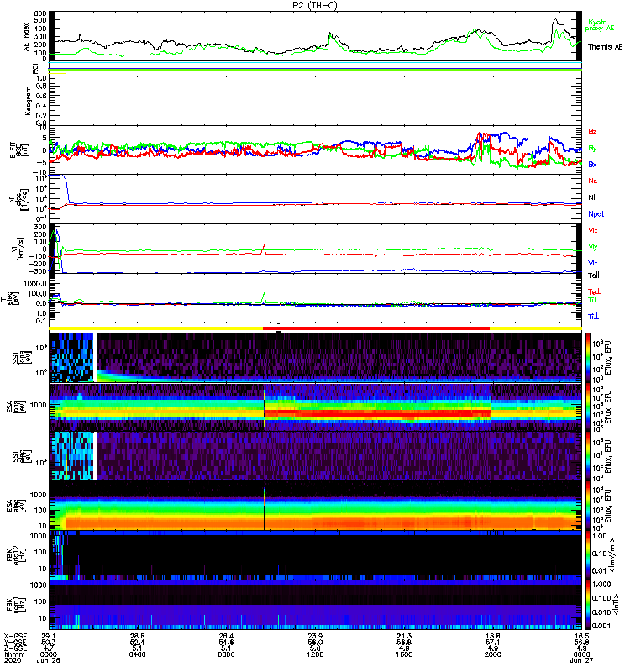
Task: Click the 2000 time tick label
Action: pyautogui.click(x=493, y=654)
